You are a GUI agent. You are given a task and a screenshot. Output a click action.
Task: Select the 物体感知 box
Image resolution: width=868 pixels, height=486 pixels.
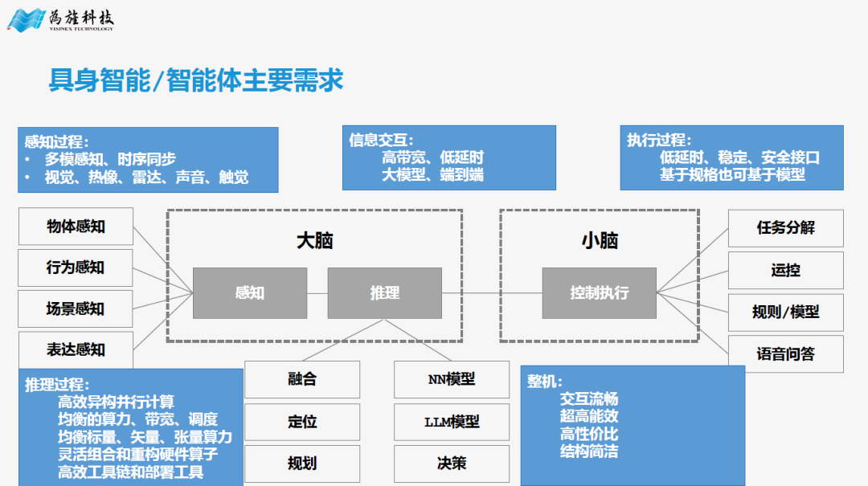pyautogui.click(x=76, y=227)
